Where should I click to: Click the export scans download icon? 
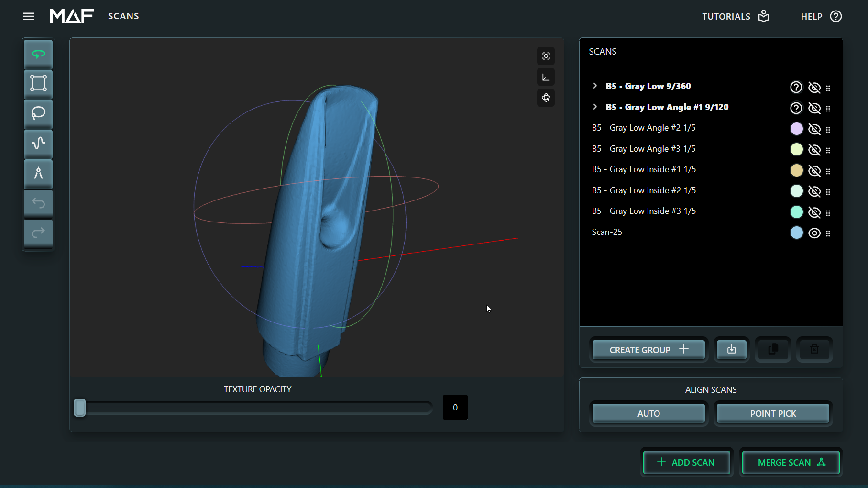tap(731, 349)
